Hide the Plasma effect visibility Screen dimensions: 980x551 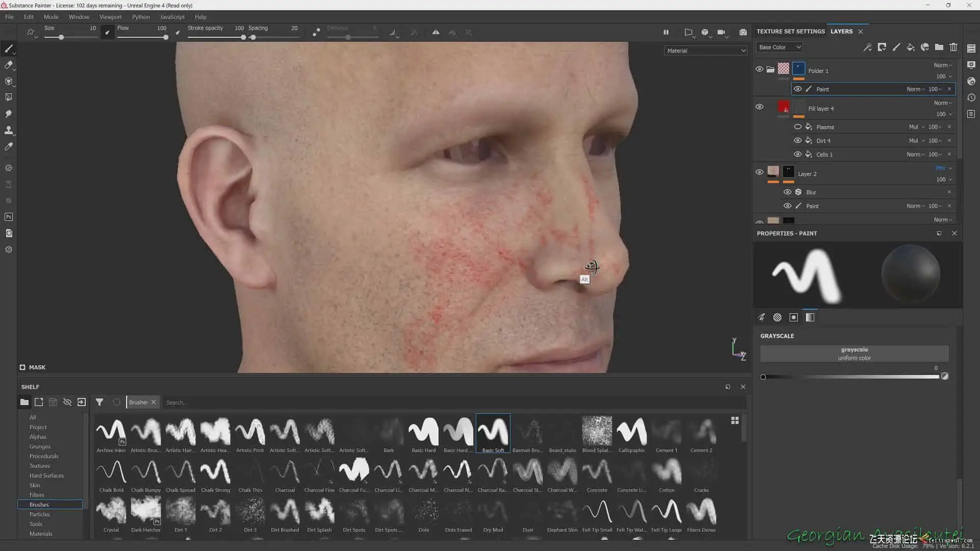797,127
